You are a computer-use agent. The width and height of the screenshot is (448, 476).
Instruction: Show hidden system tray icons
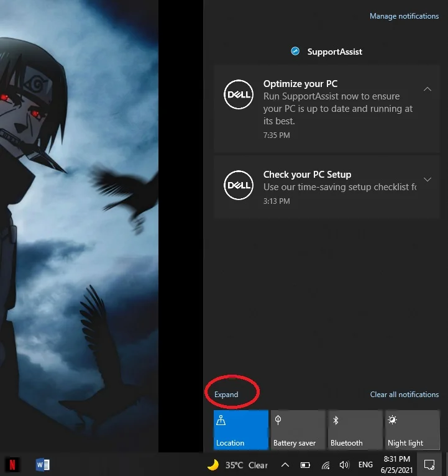click(285, 465)
